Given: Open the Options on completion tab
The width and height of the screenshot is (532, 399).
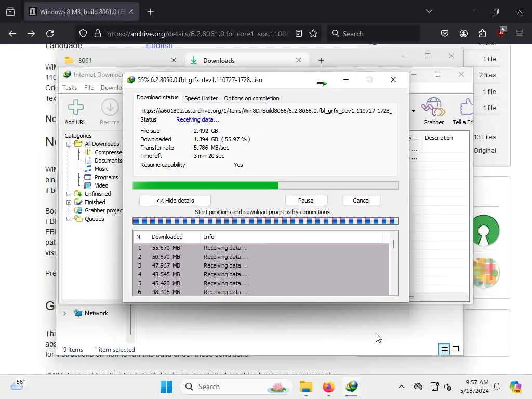Looking at the screenshot, I should 251,98.
